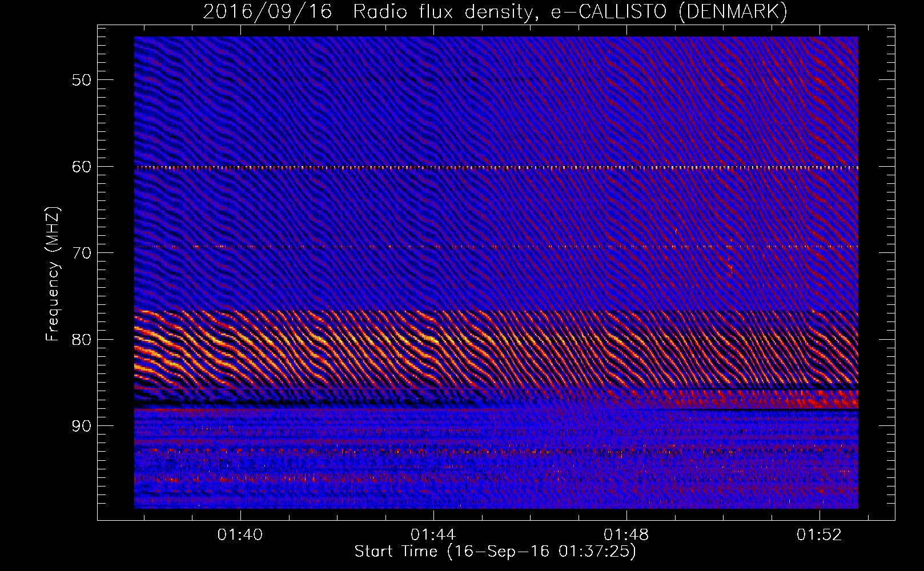The image size is (924, 571).
Task: Click the dotted interference line at 60 MHz
Action: point(496,168)
